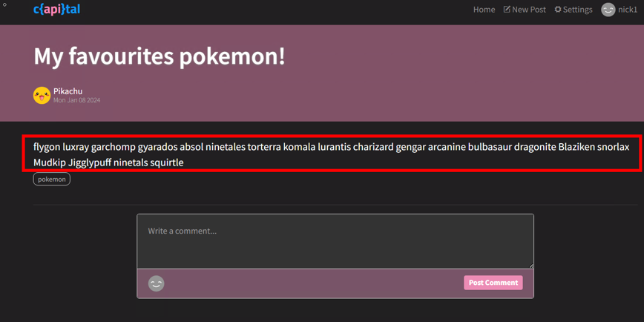Viewport: 644px width, 322px height.
Task: Click the commenter avatar beside Post Comment
Action: 156,283
